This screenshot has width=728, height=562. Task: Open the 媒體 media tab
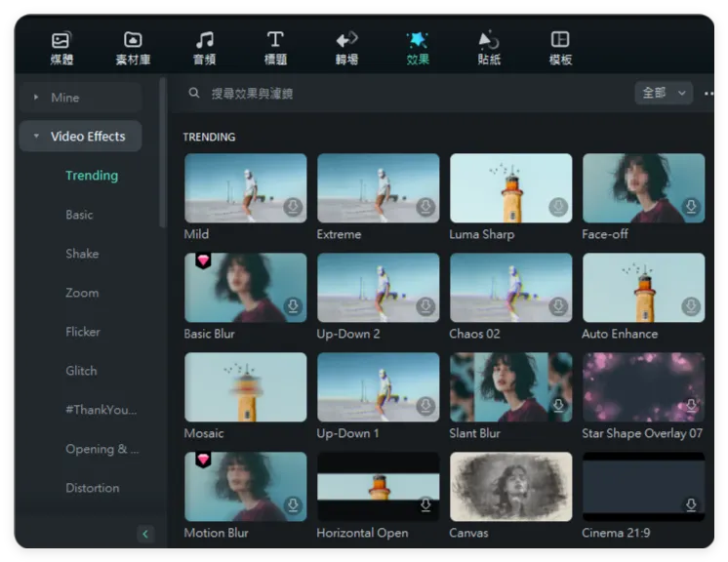[x=61, y=48]
